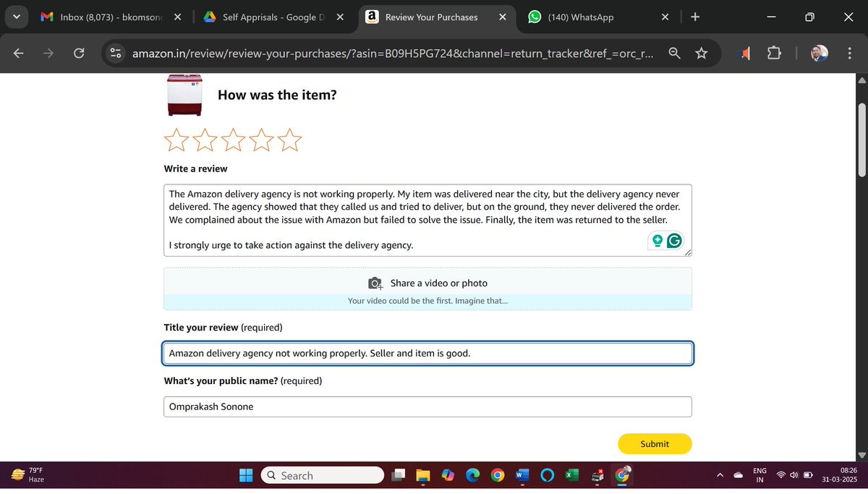This screenshot has height=494, width=868.
Task: Open the Windows Start menu
Action: click(x=246, y=475)
